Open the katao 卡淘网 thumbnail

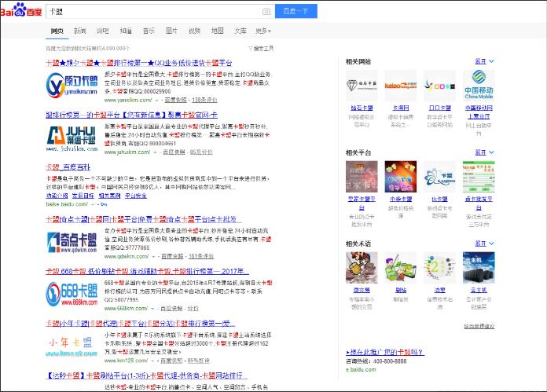coord(401,86)
